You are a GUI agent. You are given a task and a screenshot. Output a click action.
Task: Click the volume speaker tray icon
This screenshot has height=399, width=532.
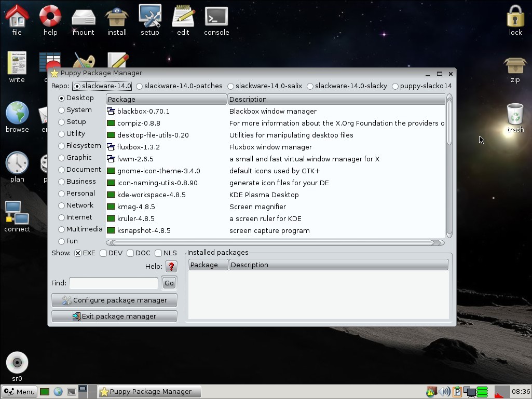(444, 392)
